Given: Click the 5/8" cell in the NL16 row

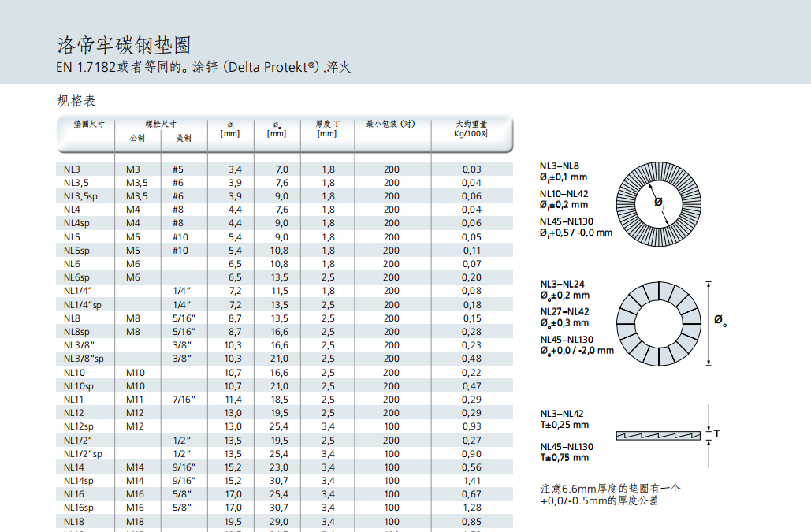Looking at the screenshot, I should tap(181, 494).
